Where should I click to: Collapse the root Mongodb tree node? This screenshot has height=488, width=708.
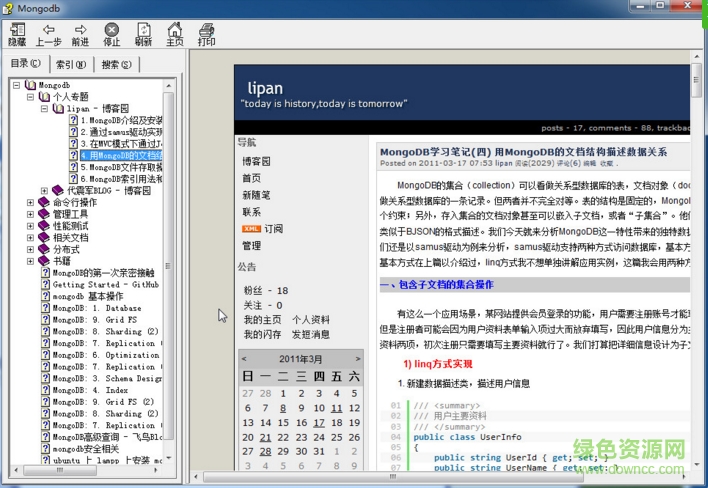17,86
